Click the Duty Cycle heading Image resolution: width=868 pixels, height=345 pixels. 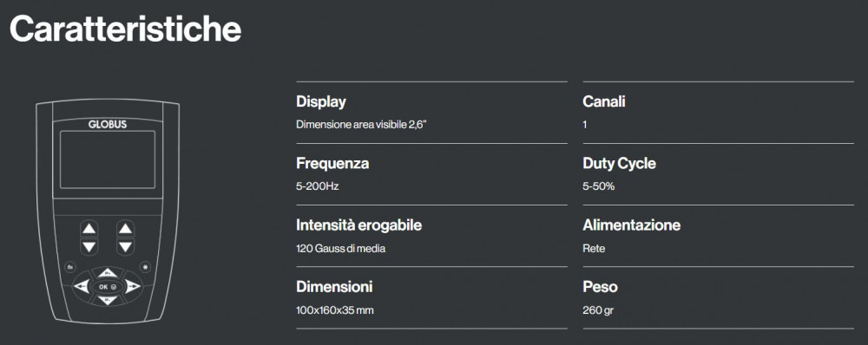coord(619,164)
